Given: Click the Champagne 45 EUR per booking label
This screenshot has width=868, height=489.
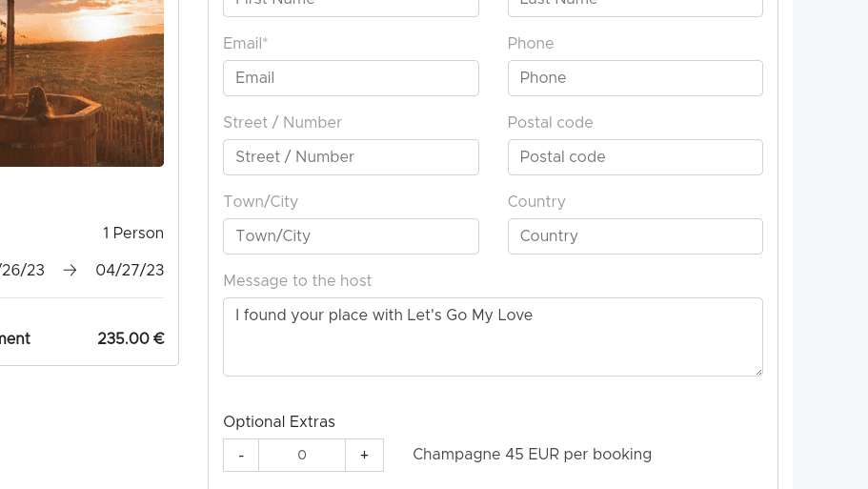Looking at the screenshot, I should pos(532,454).
